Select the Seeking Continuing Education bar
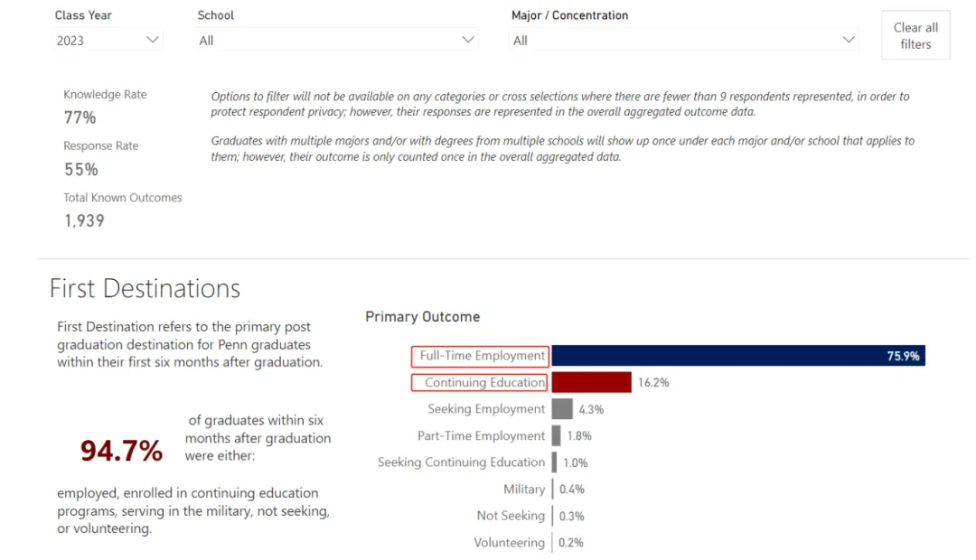This screenshot has width=976, height=560. [x=555, y=462]
